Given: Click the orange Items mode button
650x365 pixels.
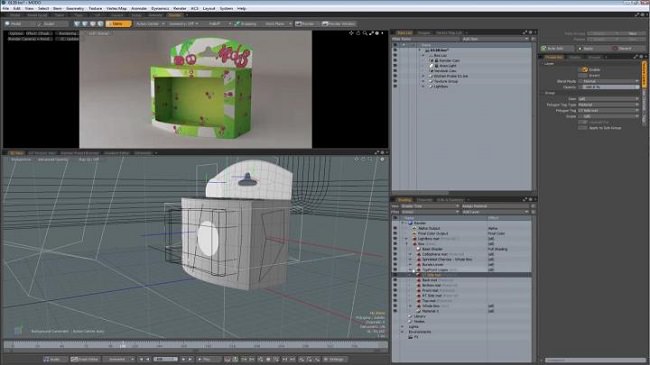Looking at the screenshot, I should click(119, 24).
